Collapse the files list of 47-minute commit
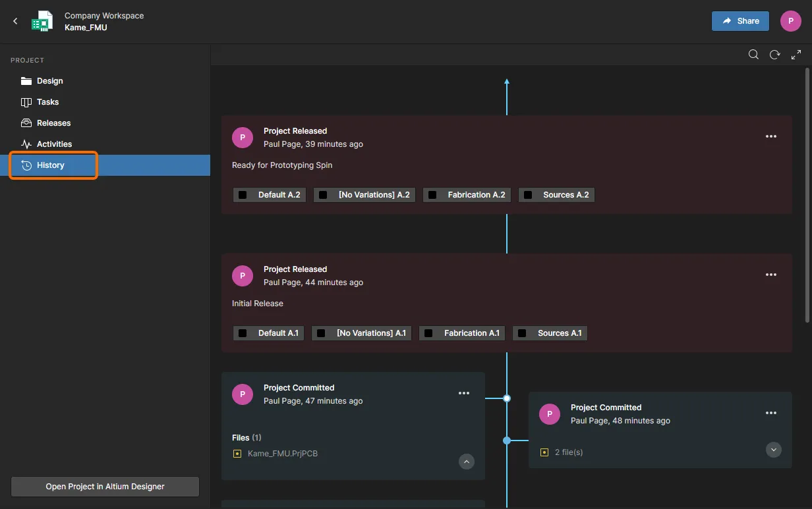 pos(467,462)
